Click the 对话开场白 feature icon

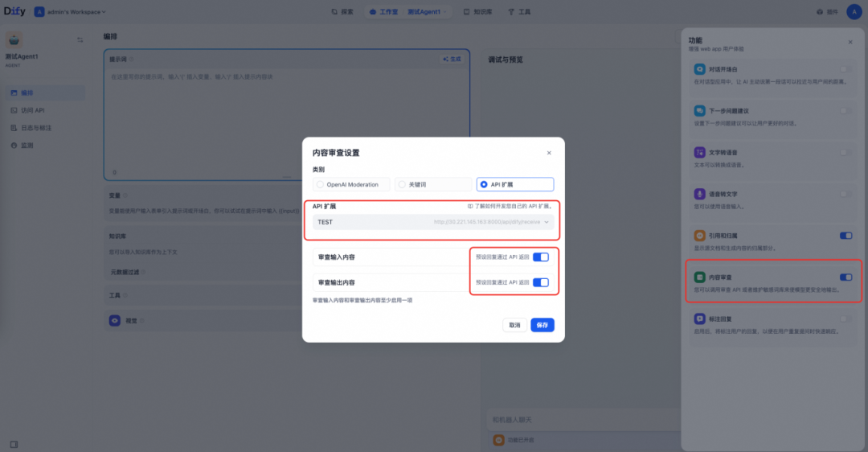(x=700, y=69)
